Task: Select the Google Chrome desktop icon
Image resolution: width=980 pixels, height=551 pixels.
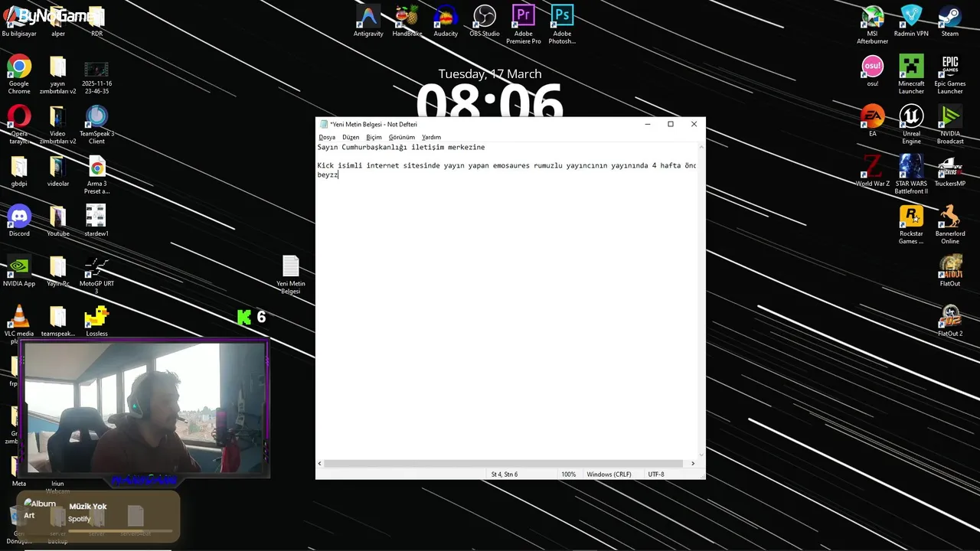Action: pyautogui.click(x=19, y=74)
